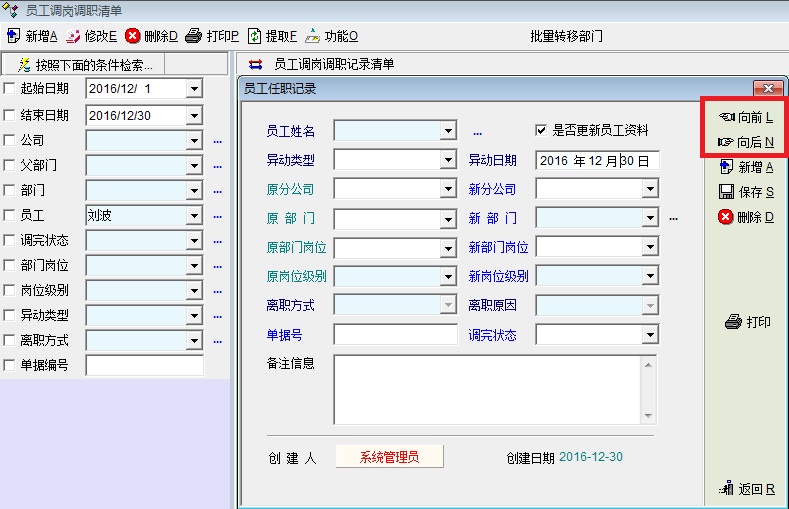The width and height of the screenshot is (789, 509).
Task: Open the 员工姓名 dropdown list
Action: tap(448, 131)
